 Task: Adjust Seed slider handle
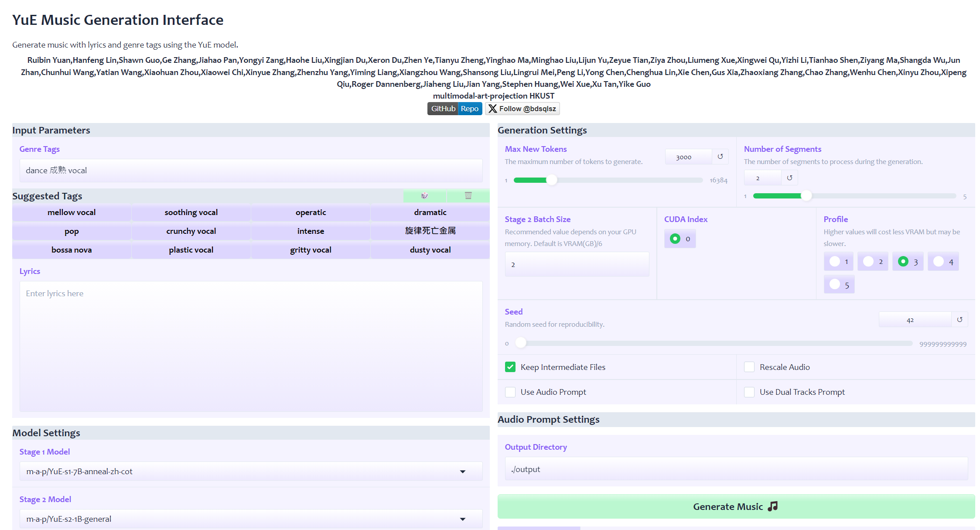pyautogui.click(x=521, y=343)
